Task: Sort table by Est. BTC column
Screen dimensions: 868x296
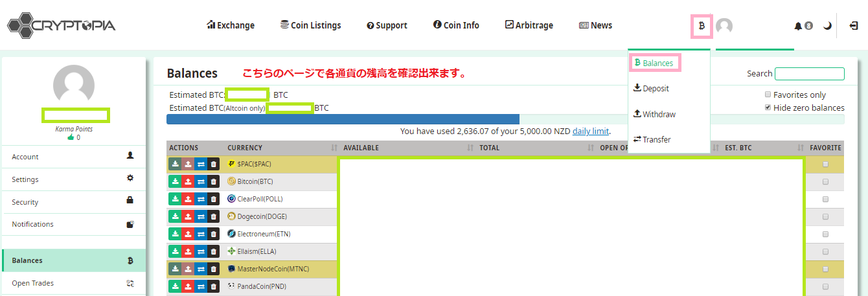Action: [x=764, y=148]
